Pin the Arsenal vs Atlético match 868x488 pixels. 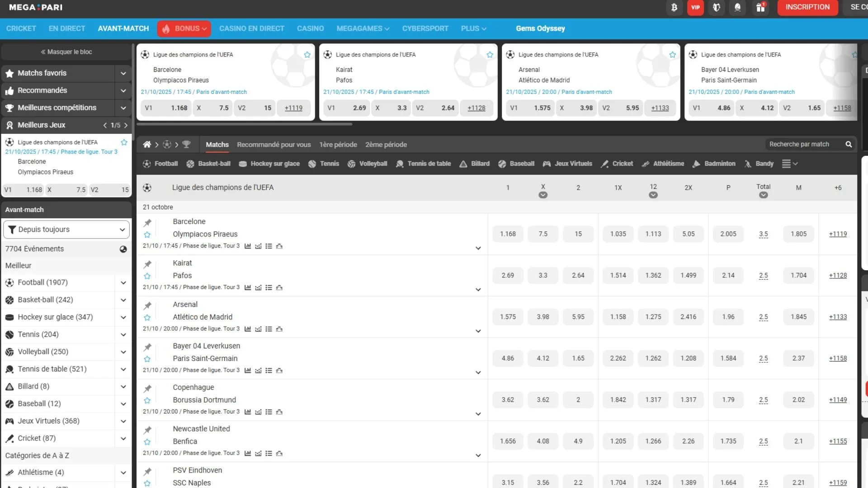[x=147, y=306]
